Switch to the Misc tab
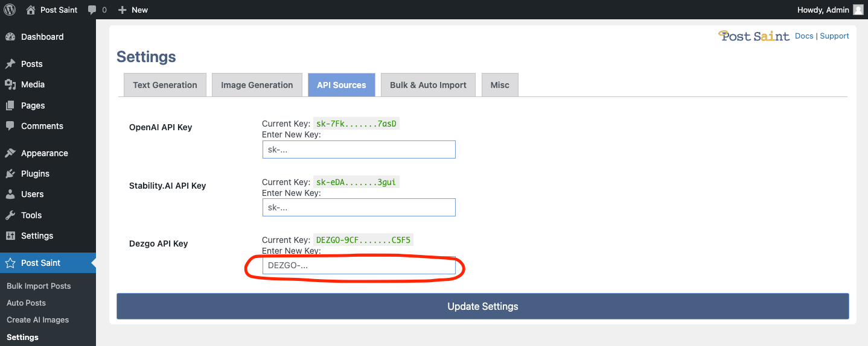 (x=500, y=85)
